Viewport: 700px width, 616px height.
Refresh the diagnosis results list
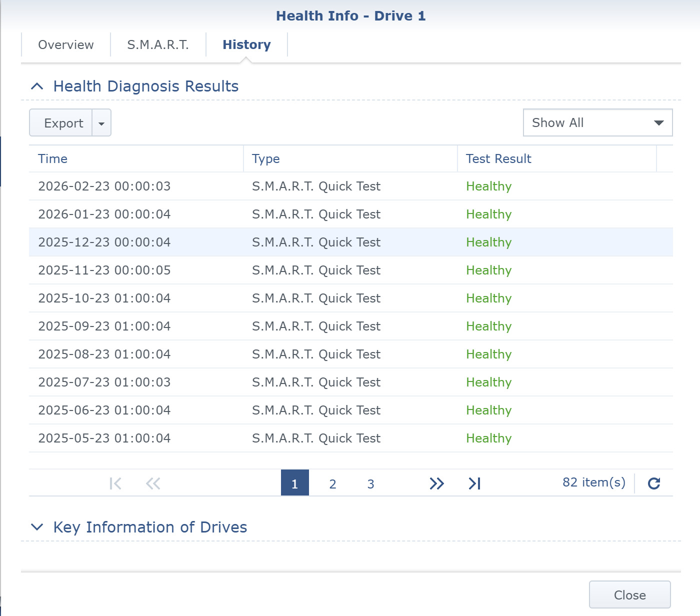[654, 483]
